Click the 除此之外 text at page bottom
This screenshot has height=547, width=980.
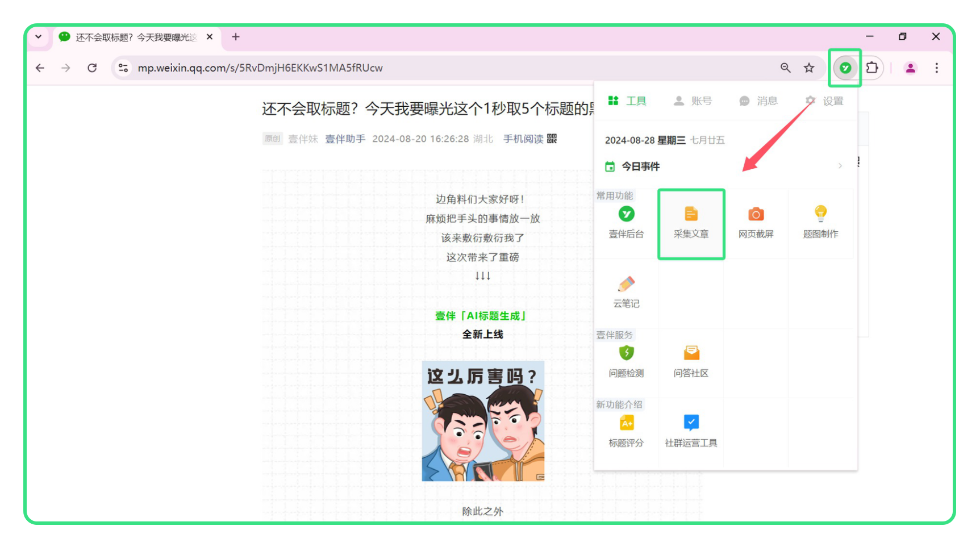(482, 511)
